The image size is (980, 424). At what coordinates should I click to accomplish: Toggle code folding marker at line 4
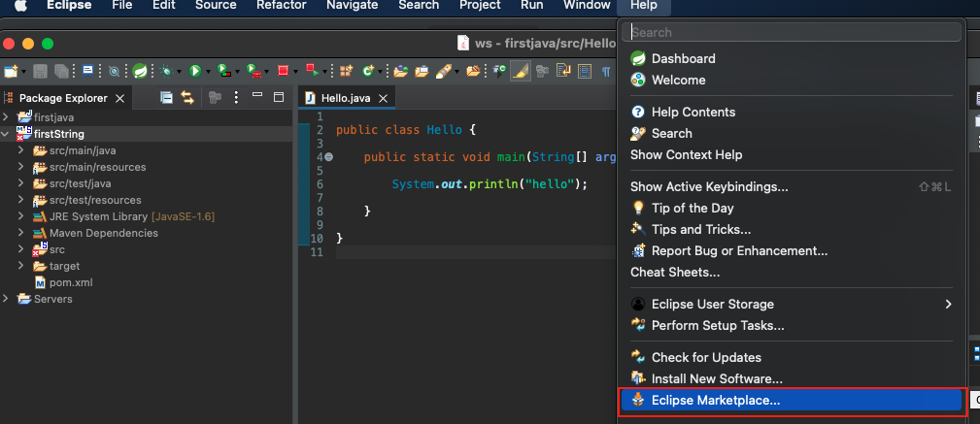point(328,157)
